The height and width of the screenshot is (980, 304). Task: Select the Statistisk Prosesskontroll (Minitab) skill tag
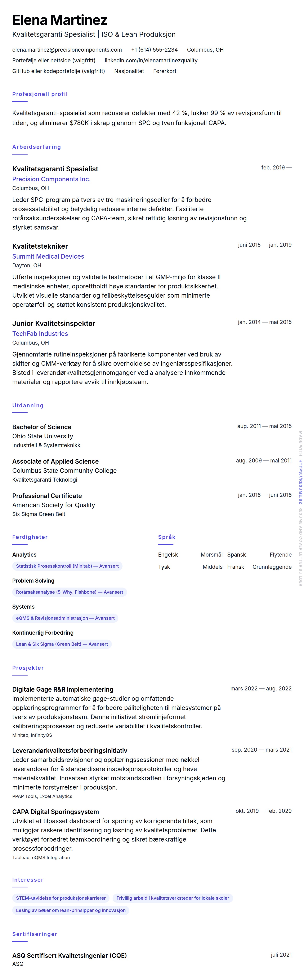click(x=67, y=566)
